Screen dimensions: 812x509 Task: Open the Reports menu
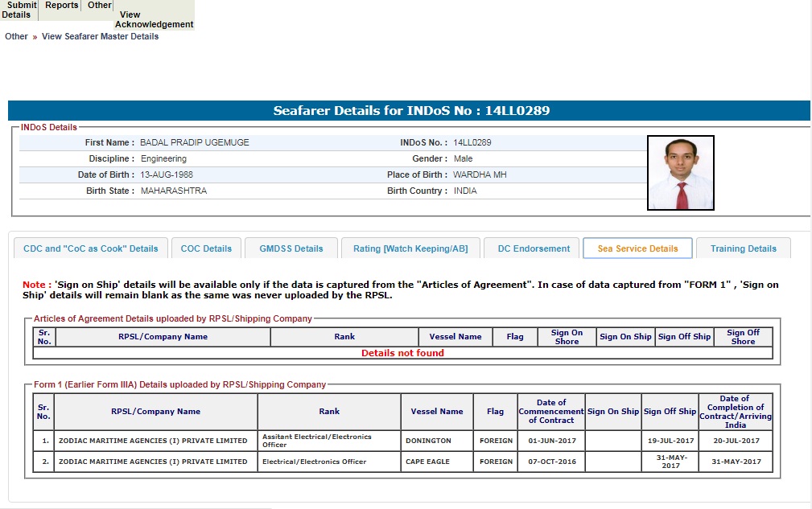coord(62,6)
